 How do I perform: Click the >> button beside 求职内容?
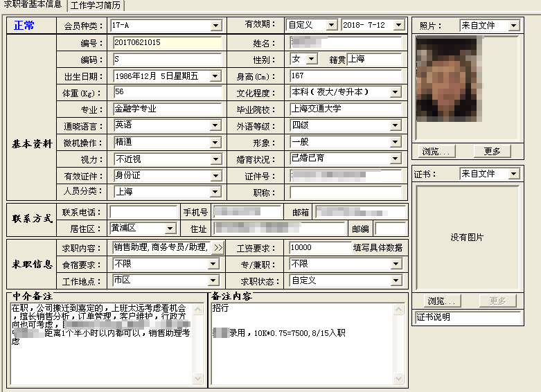[x=218, y=248]
